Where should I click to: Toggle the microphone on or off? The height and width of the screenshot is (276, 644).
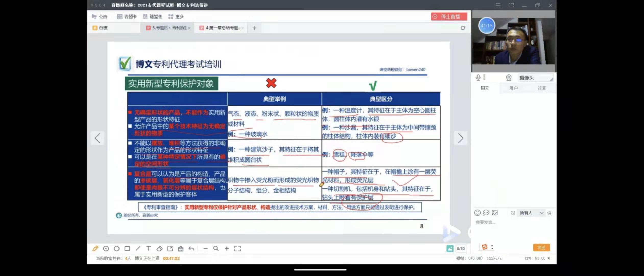coord(478,78)
